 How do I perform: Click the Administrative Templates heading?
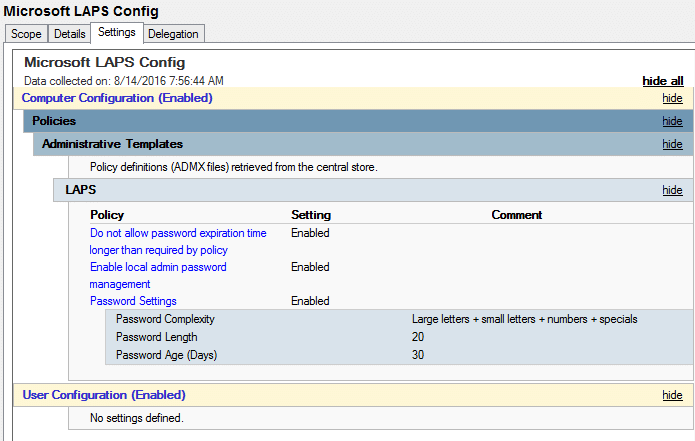click(112, 144)
